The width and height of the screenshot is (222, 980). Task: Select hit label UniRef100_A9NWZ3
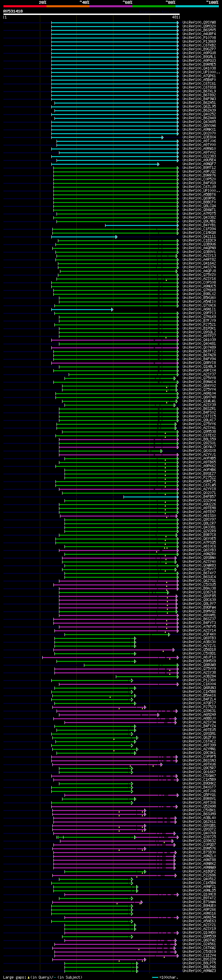click(199, 971)
